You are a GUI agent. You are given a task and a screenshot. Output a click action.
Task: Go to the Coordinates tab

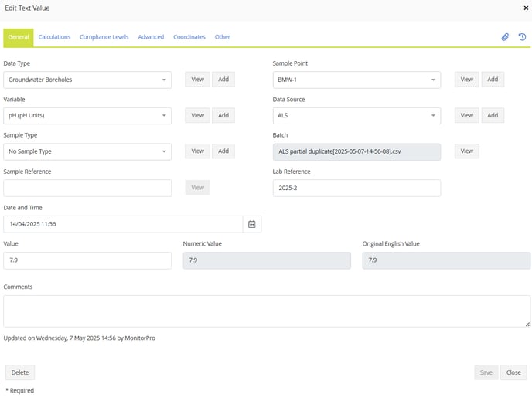click(x=189, y=37)
